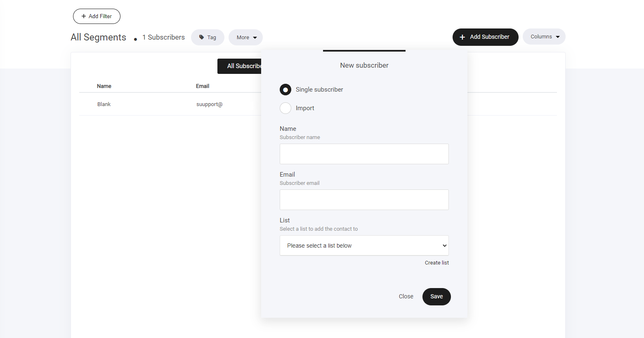Expand the More dropdown menu
This screenshot has width=644, height=338.
(245, 38)
